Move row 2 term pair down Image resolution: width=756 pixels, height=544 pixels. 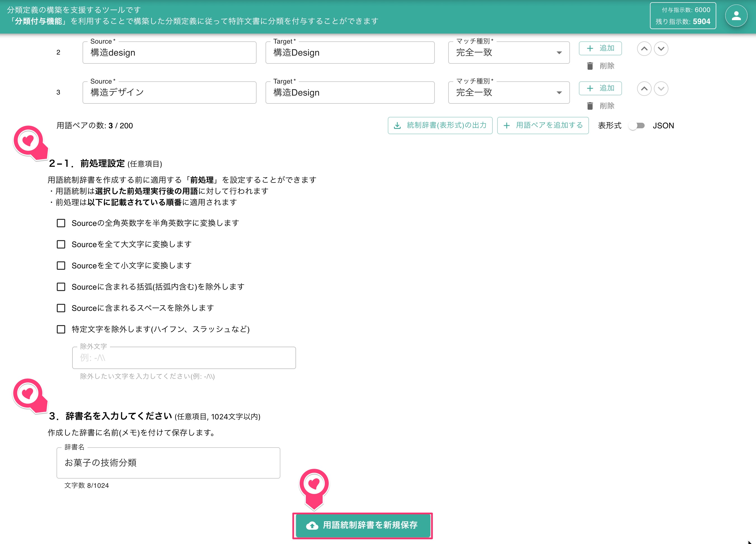[x=661, y=49]
